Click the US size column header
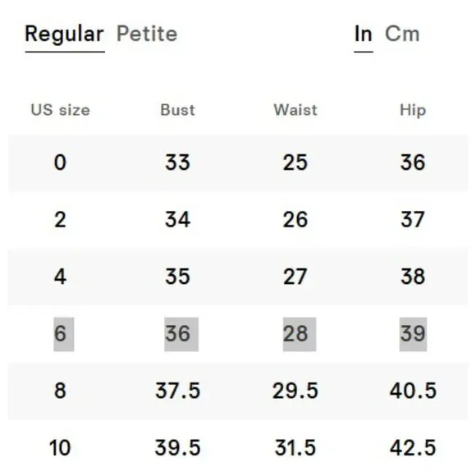476x476 pixels. [x=61, y=110]
